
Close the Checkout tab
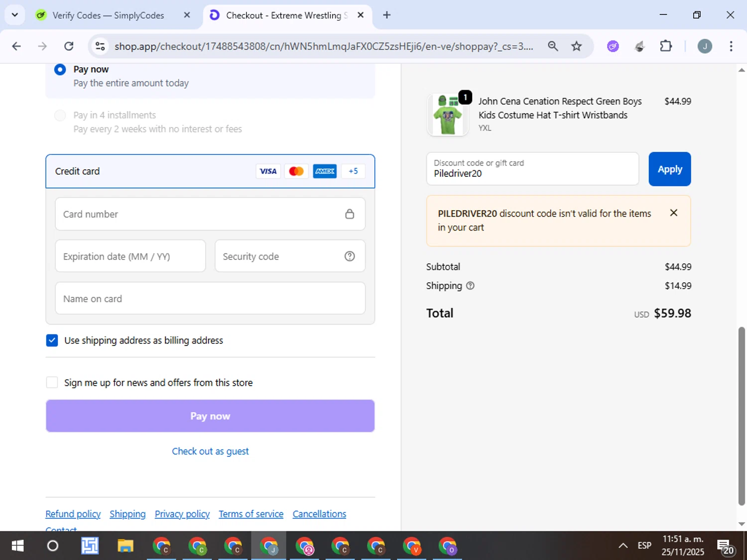point(361,15)
